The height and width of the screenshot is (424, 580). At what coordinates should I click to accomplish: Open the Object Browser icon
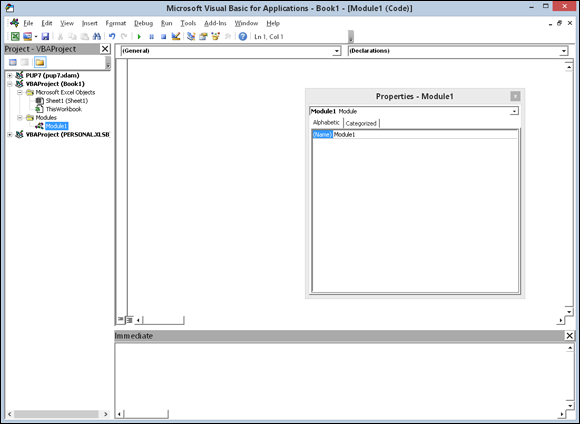tap(215, 36)
